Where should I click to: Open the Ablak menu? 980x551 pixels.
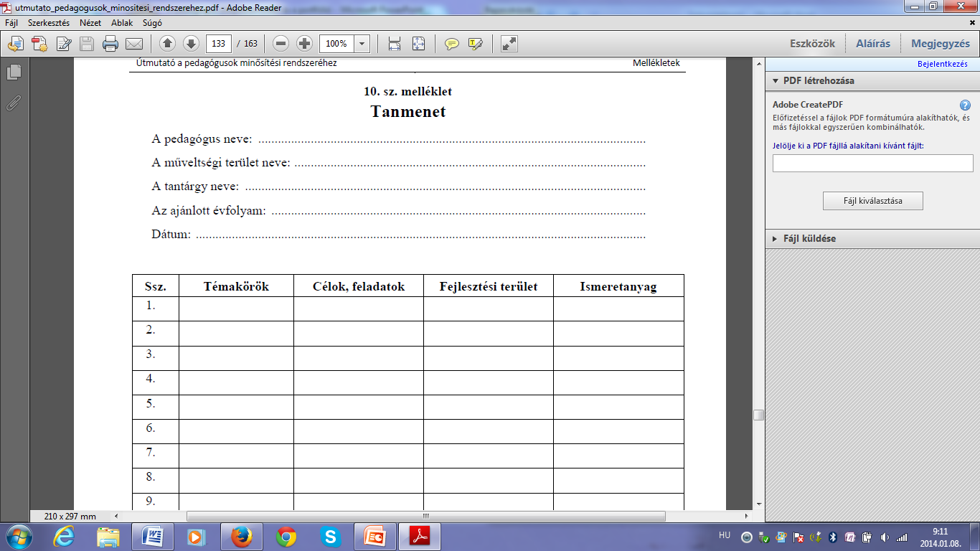[122, 23]
